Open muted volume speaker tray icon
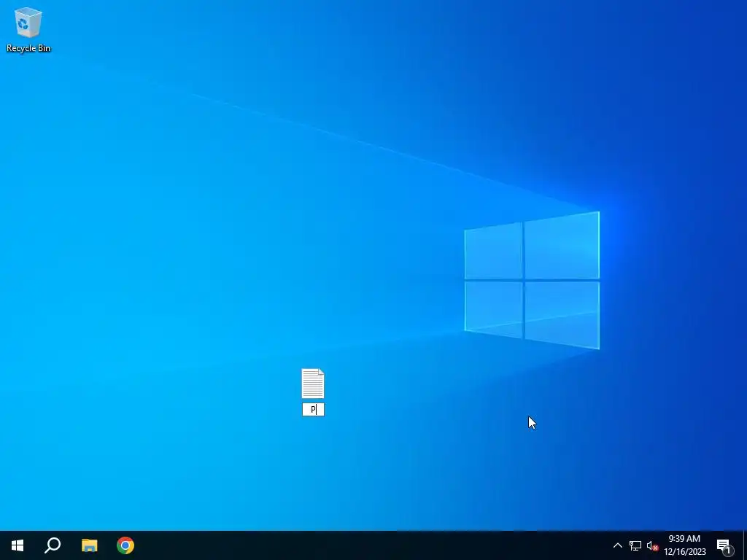The width and height of the screenshot is (747, 560). tap(652, 545)
